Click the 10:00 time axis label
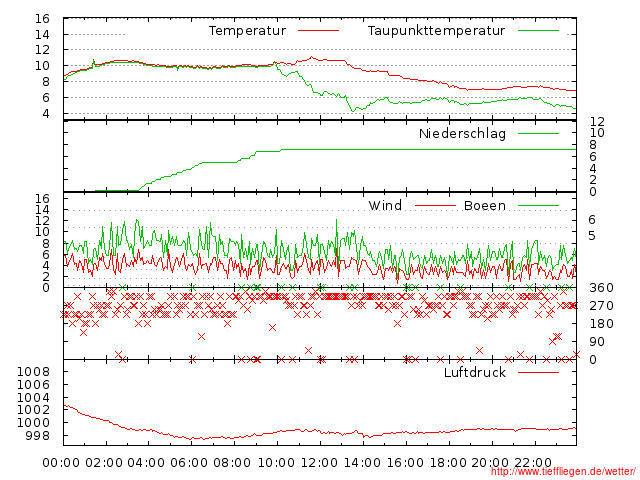640x480 pixels. [277, 463]
